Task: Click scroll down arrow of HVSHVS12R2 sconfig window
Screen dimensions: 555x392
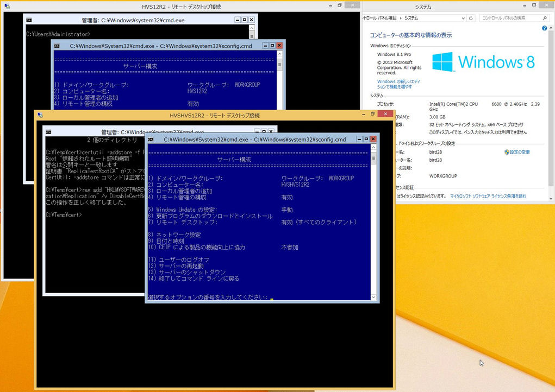Action: pyautogui.click(x=373, y=298)
